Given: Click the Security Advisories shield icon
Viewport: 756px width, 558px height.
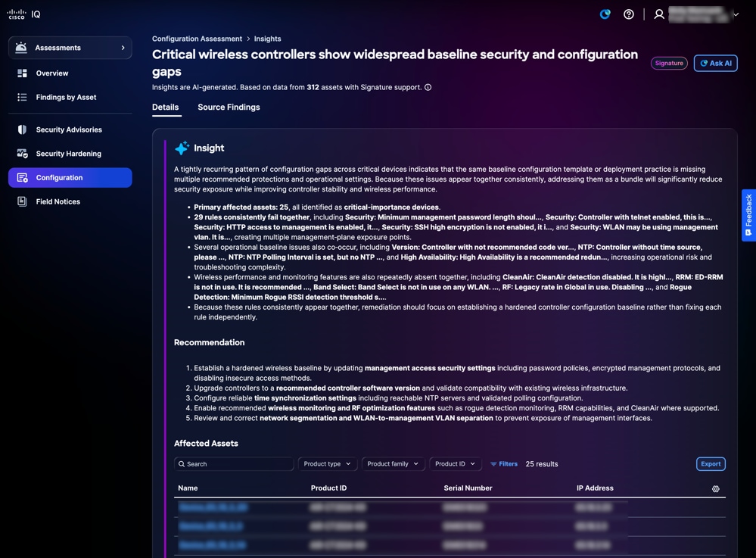Looking at the screenshot, I should point(22,129).
